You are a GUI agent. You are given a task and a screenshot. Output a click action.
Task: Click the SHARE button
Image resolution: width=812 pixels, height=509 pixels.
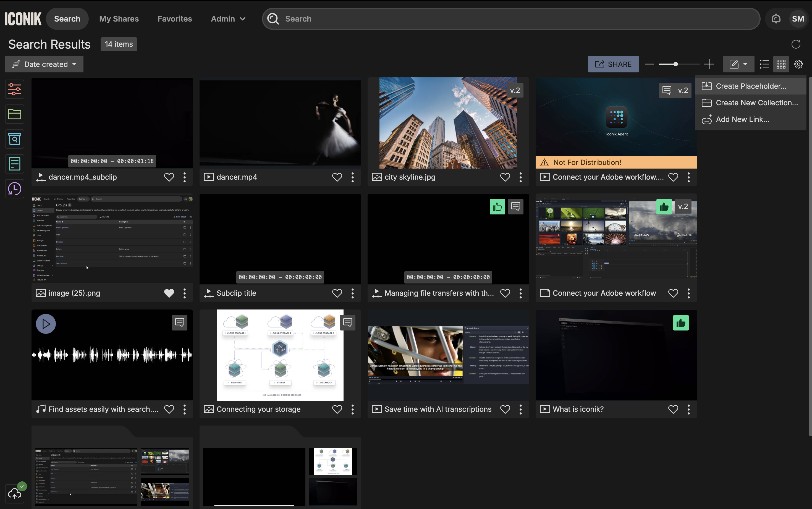(x=613, y=64)
